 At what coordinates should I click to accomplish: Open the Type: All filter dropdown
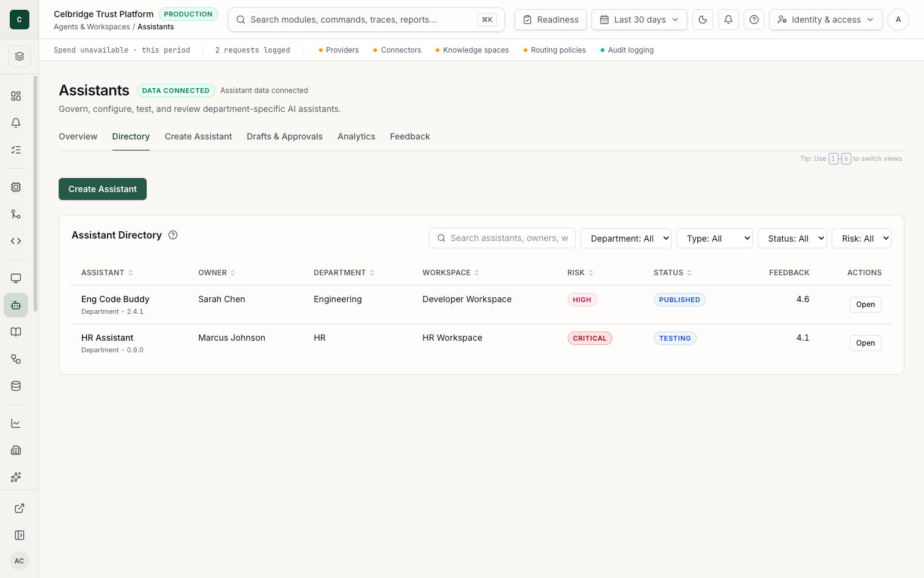coord(714,239)
